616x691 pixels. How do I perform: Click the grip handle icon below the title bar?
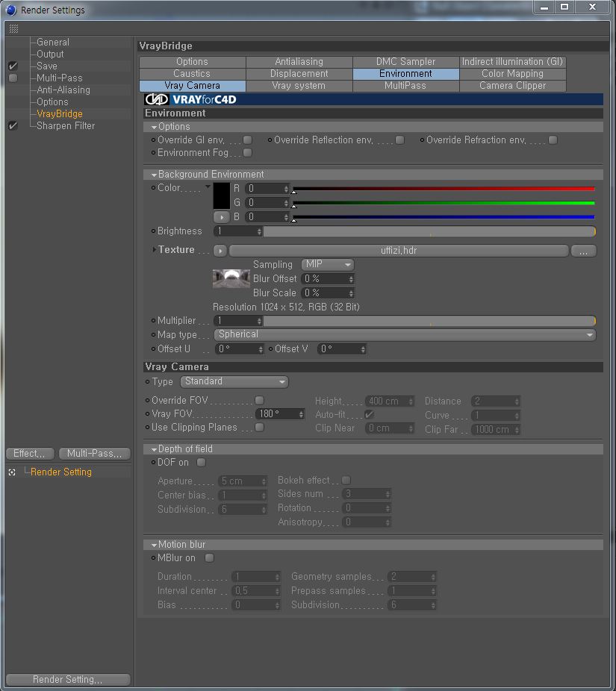[13, 28]
